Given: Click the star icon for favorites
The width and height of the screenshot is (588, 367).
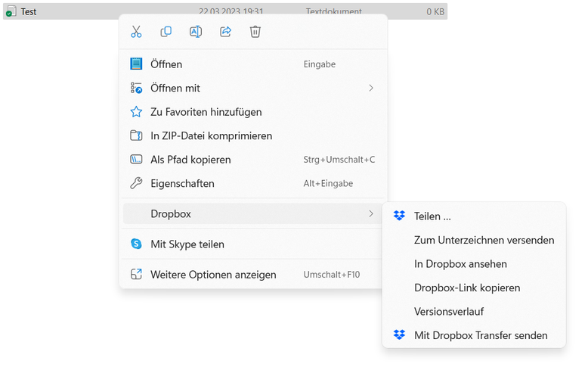Looking at the screenshot, I should point(136,112).
